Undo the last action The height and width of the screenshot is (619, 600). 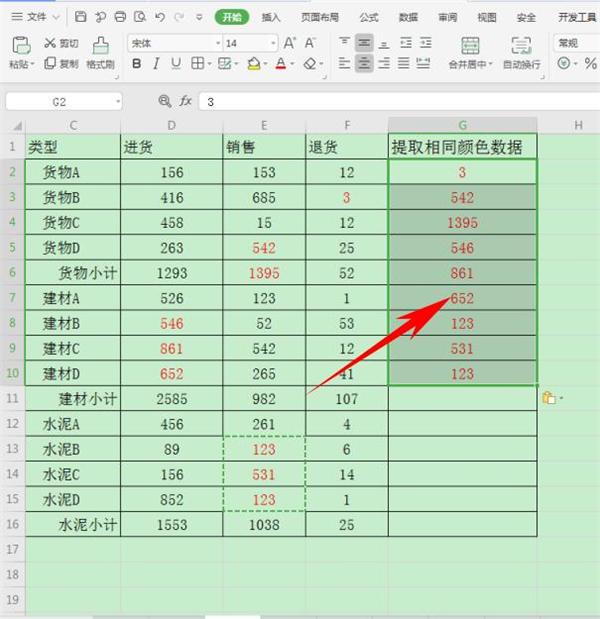(160, 17)
